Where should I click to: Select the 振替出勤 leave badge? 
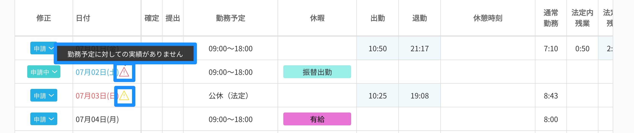[x=317, y=72]
